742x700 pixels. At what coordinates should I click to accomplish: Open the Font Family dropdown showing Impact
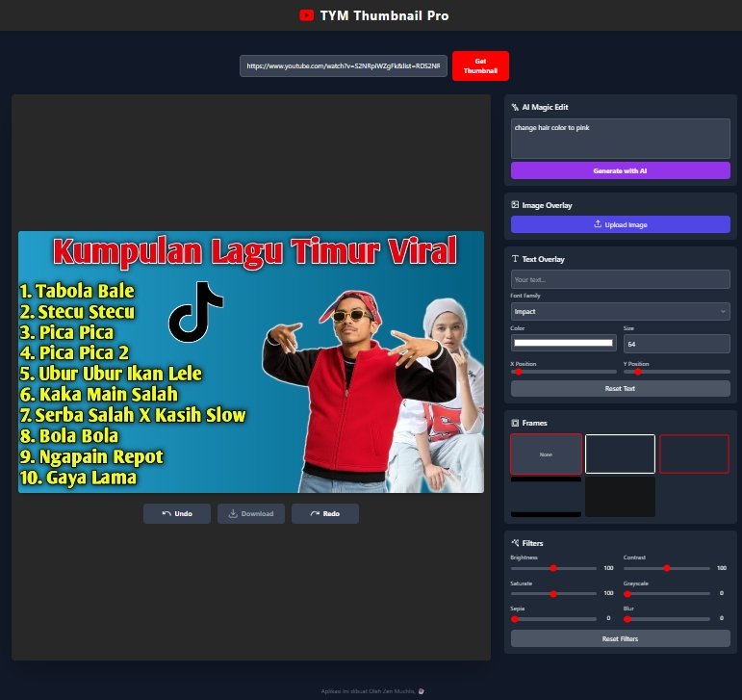[620, 311]
